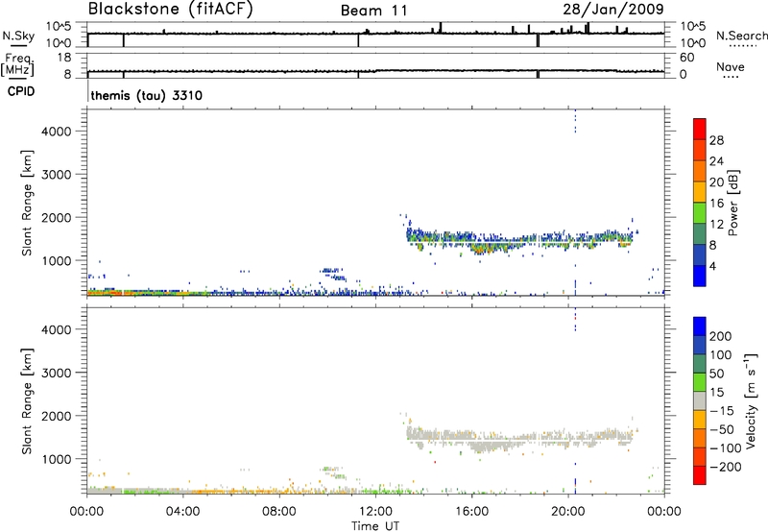Click the '60' tick beside the Nave axis
Viewport: 768px width, 532px height.
(686, 58)
